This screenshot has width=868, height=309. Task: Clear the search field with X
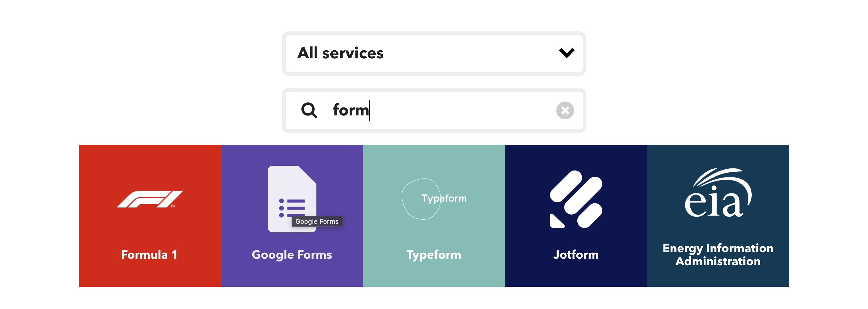565,110
